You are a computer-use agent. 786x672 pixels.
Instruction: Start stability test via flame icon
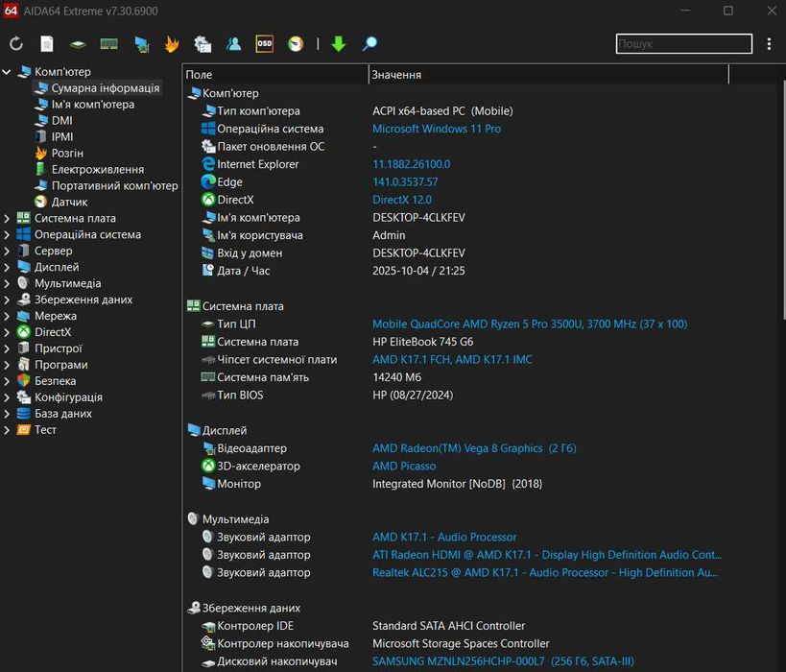[x=172, y=44]
